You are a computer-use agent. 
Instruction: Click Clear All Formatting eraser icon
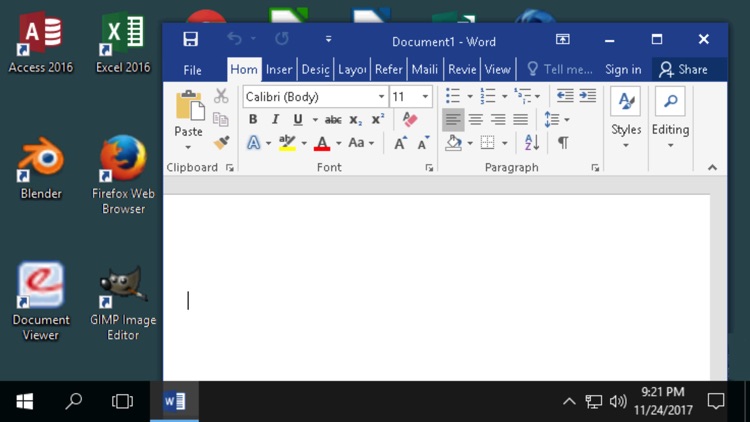click(x=409, y=119)
